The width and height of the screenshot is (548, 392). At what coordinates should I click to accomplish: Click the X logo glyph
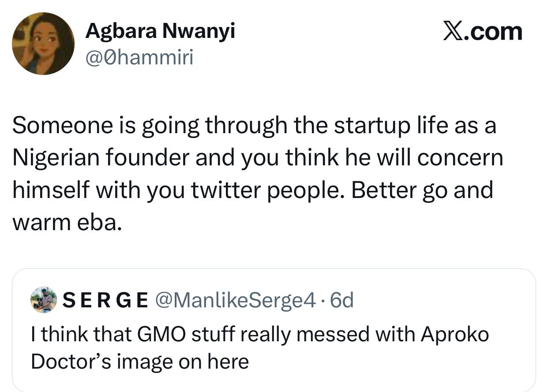click(x=452, y=32)
